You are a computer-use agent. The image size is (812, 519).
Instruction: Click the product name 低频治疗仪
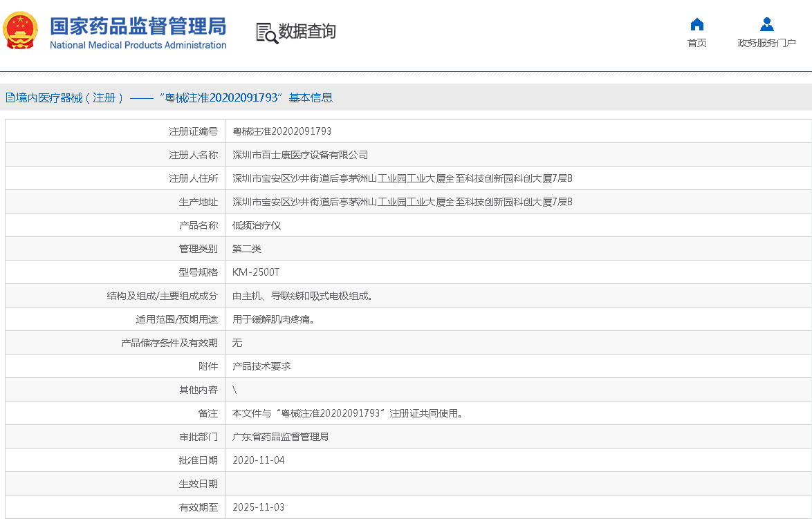coord(257,225)
